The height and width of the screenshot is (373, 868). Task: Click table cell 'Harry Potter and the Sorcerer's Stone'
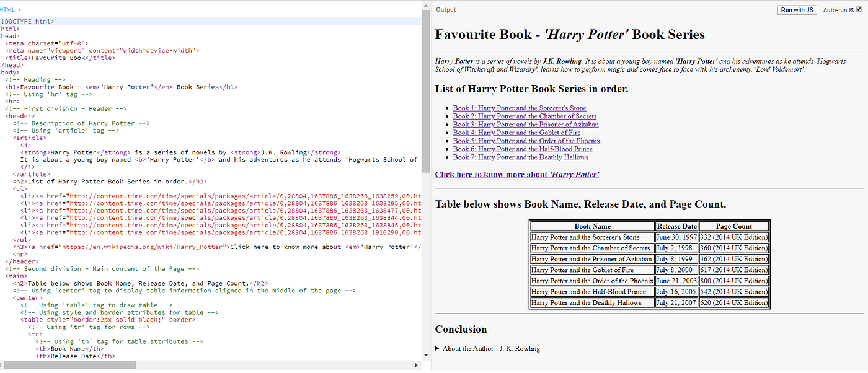coord(593,237)
